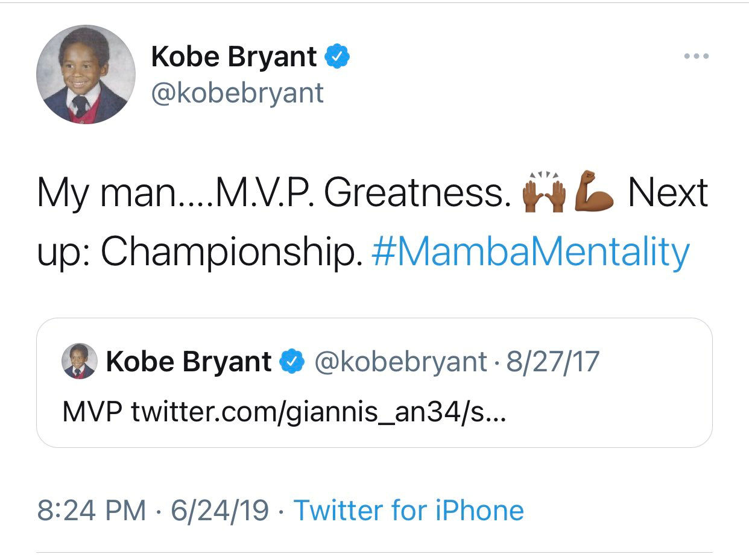
Task: Click the flexed biceps emoji
Action: click(595, 193)
